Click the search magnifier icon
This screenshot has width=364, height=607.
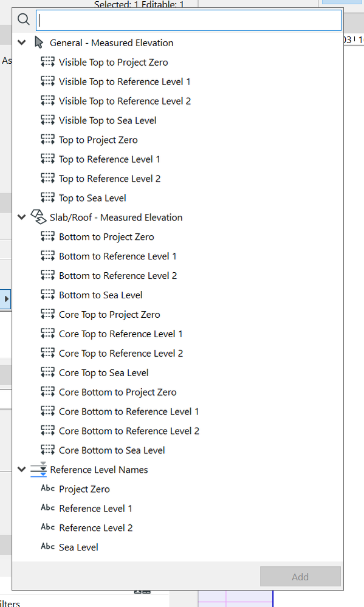pyautogui.click(x=23, y=19)
